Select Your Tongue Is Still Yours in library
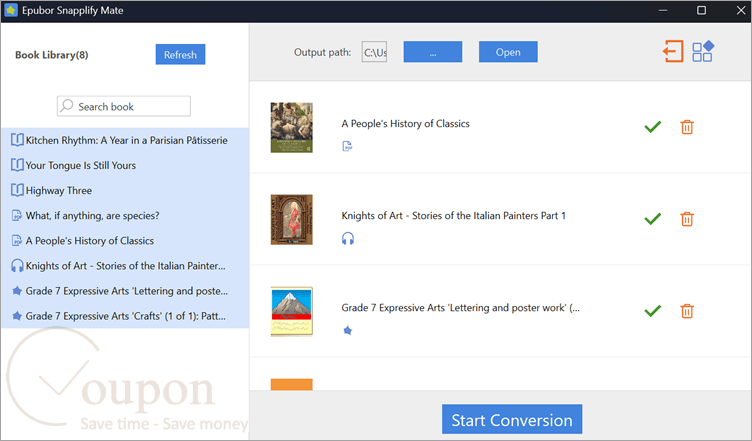Image resolution: width=752 pixels, height=441 pixels. 125,165
